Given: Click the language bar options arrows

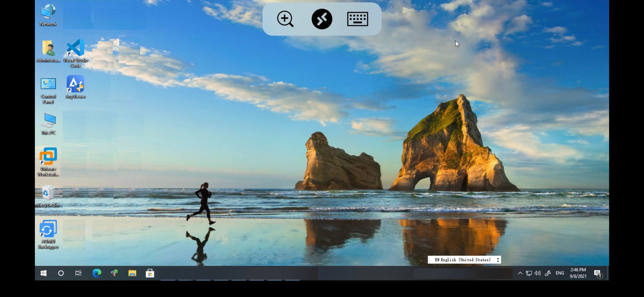Looking at the screenshot, I should [498, 260].
